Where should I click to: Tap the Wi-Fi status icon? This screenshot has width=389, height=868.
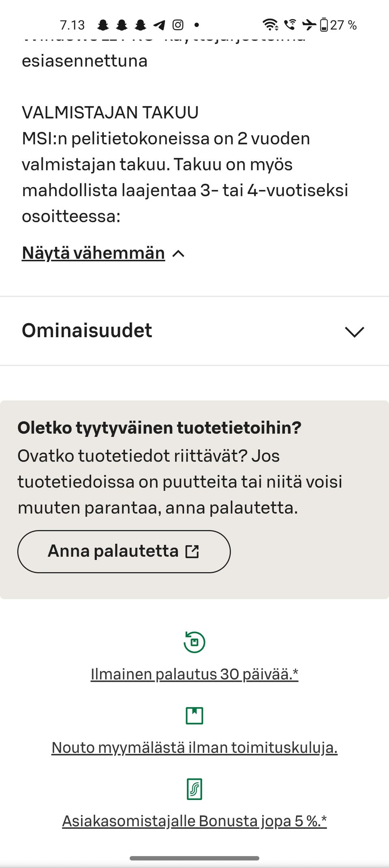coord(269,25)
